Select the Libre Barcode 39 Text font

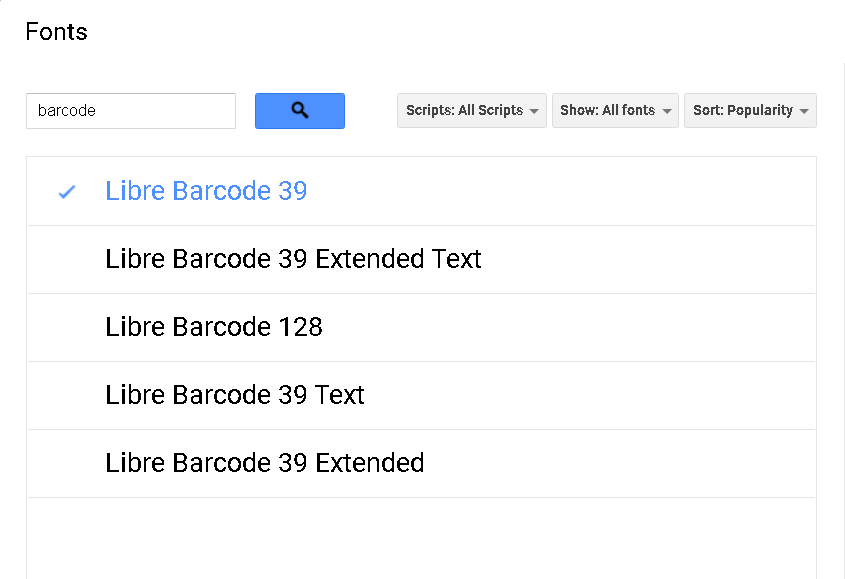tap(234, 395)
